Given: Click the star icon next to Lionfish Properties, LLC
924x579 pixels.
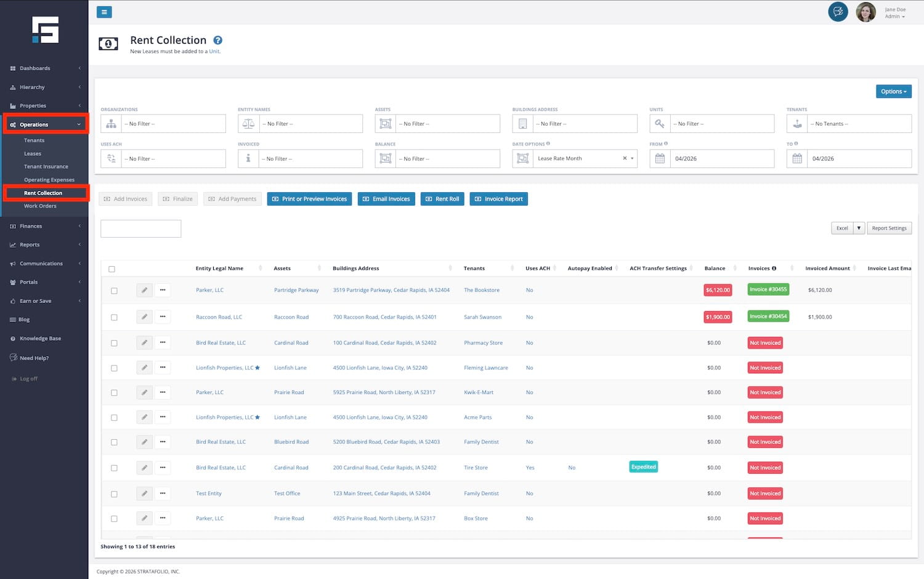Looking at the screenshot, I should [x=257, y=368].
